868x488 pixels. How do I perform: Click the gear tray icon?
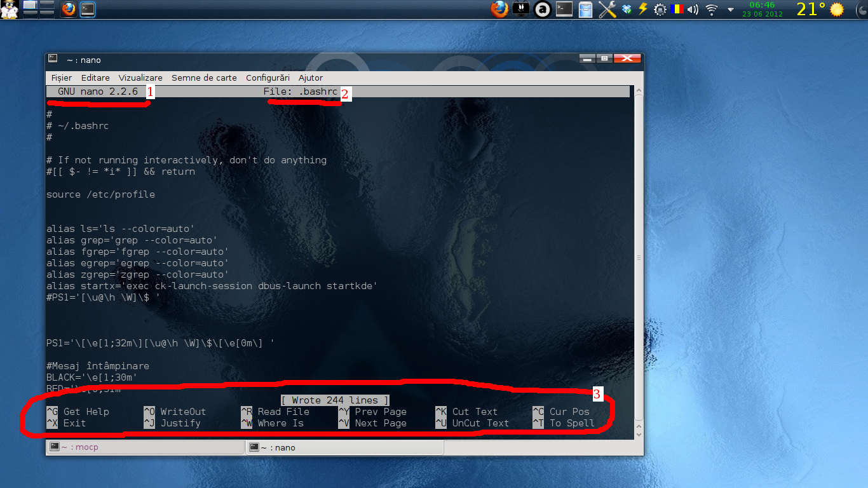click(660, 10)
